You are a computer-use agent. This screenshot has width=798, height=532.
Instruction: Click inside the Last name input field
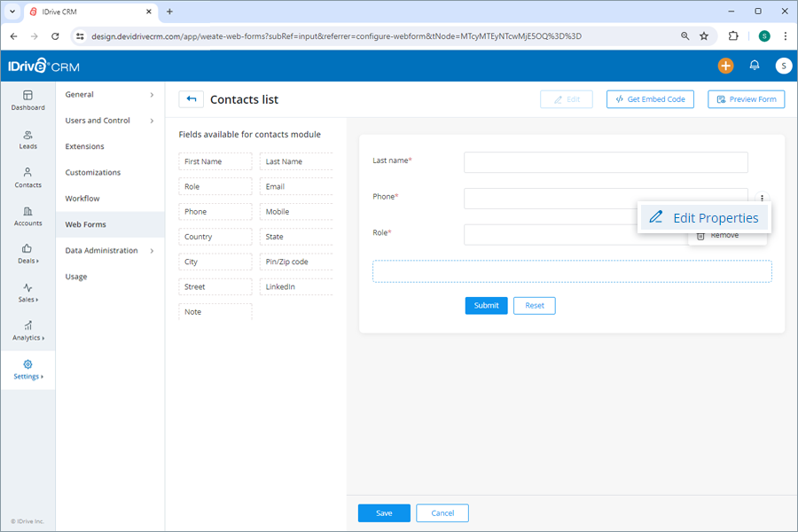pyautogui.click(x=606, y=162)
